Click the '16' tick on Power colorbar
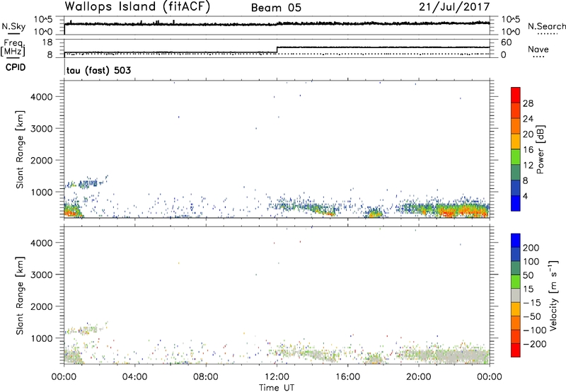This screenshot has width=566, height=392. tap(528, 150)
